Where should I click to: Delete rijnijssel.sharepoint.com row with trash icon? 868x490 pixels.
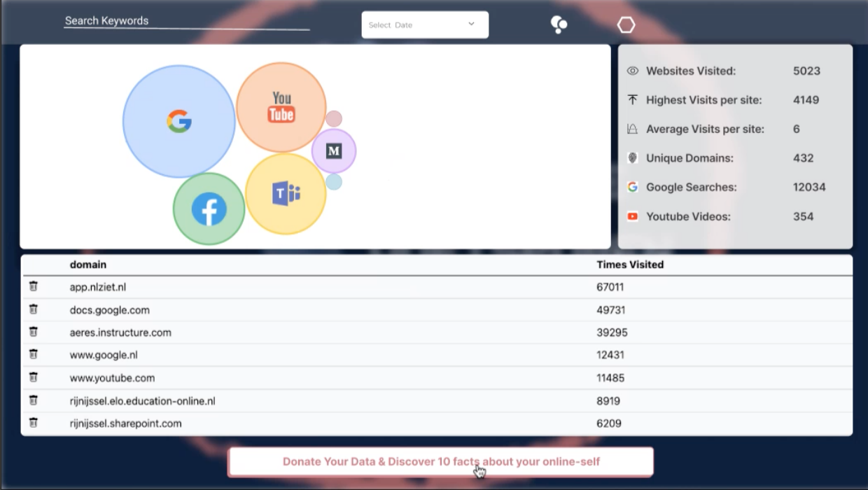[33, 423]
